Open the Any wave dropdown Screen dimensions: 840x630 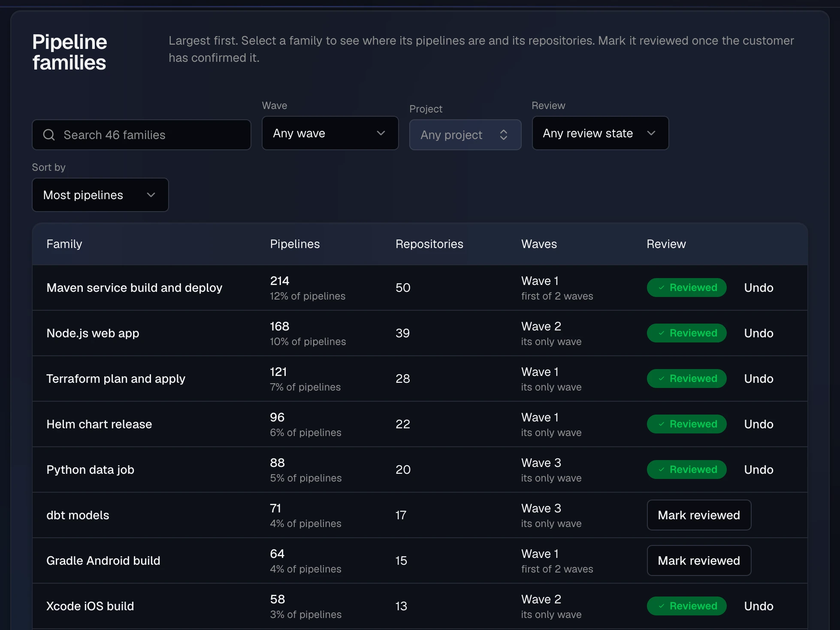(x=330, y=133)
